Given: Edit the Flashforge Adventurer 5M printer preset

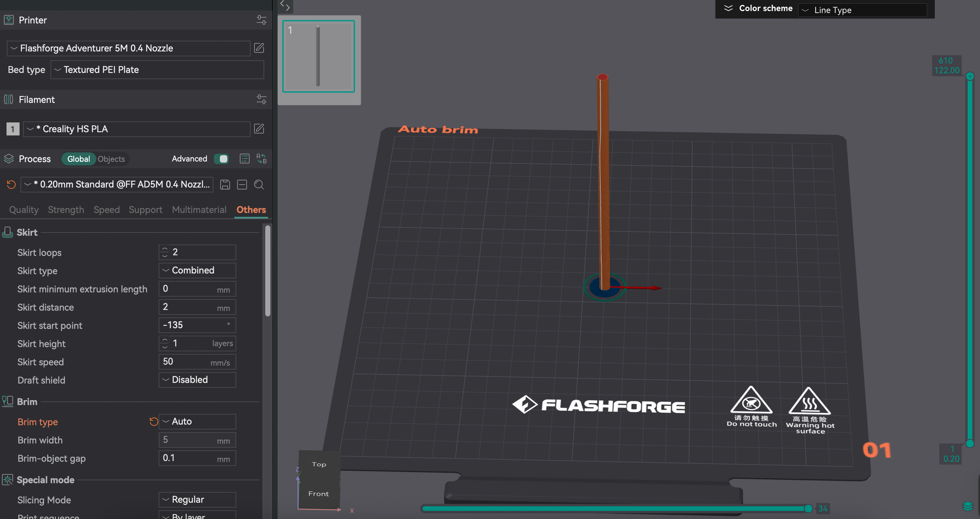Looking at the screenshot, I should (x=259, y=48).
